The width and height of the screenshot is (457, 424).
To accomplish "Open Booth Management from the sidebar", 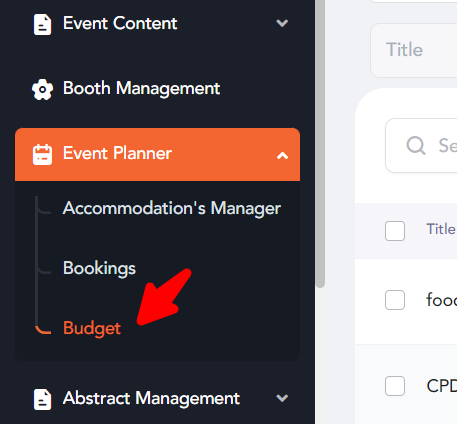I will coord(141,89).
